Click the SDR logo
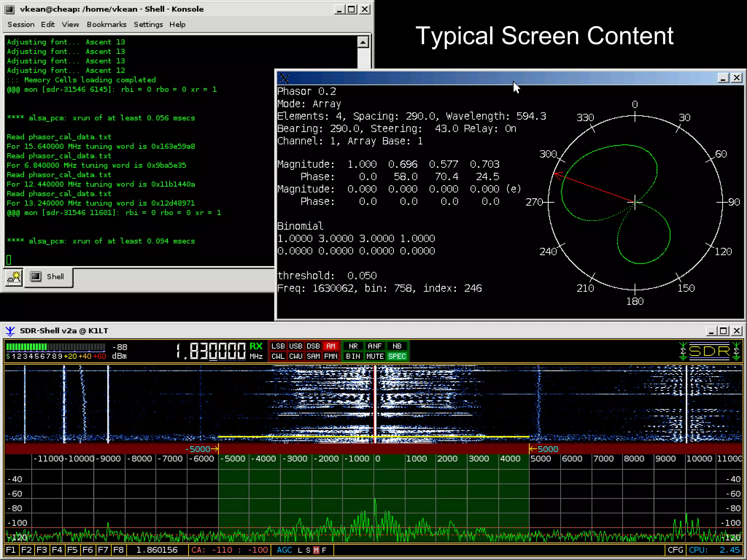Viewport: 747px width, 560px height. 709,351
